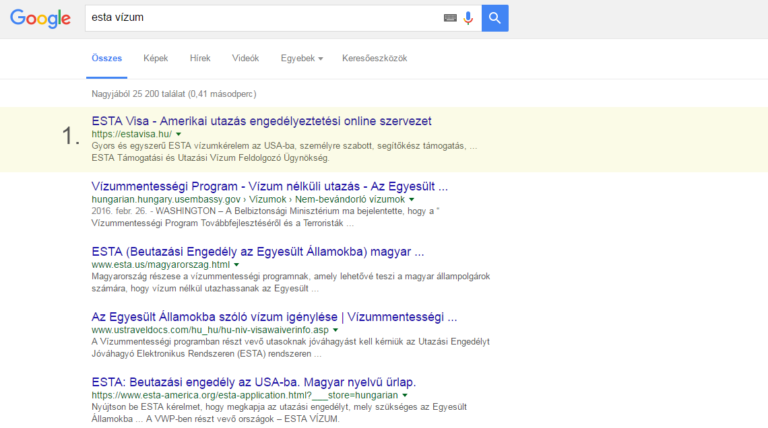
Task: Click the esta-america.org application URL text
Action: click(x=245, y=395)
